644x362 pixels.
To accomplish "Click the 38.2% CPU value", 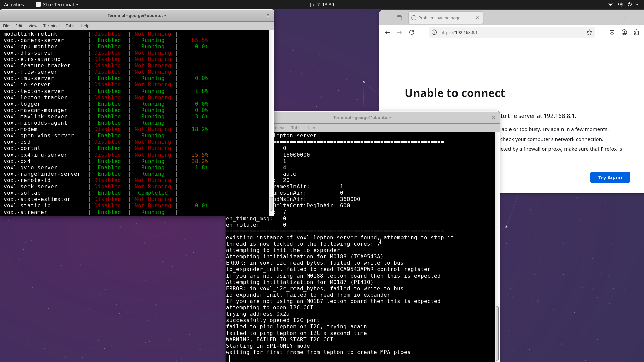I will [x=200, y=161].
